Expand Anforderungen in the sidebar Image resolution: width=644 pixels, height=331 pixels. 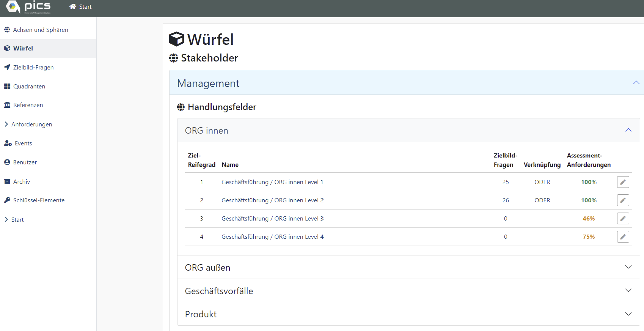(31, 124)
